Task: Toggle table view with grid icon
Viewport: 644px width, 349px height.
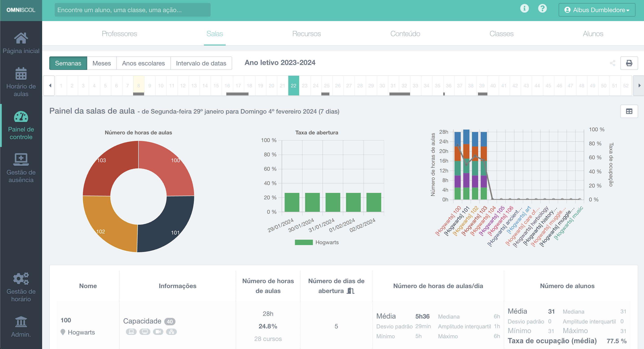Action: click(629, 111)
